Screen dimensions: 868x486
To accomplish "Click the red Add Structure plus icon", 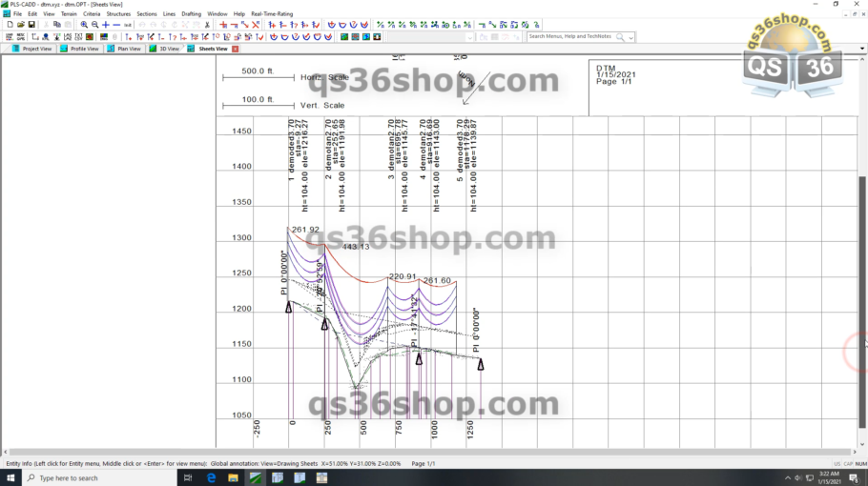I will tap(223, 25).
